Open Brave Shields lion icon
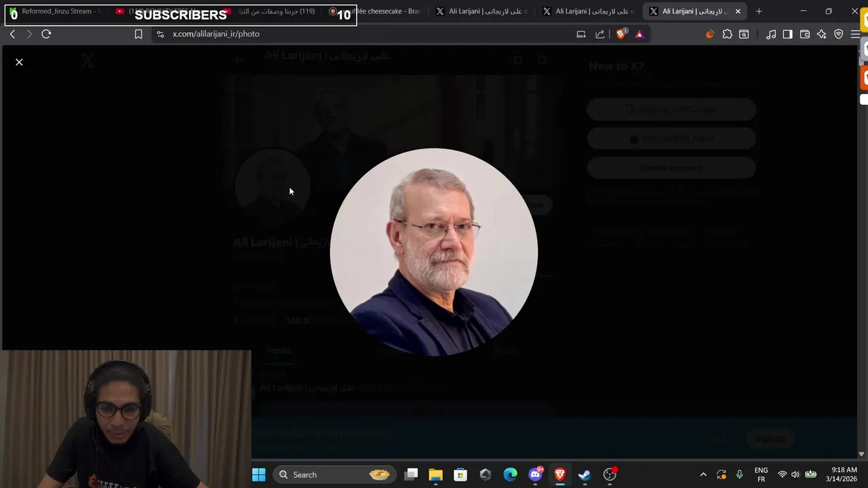 tap(620, 34)
